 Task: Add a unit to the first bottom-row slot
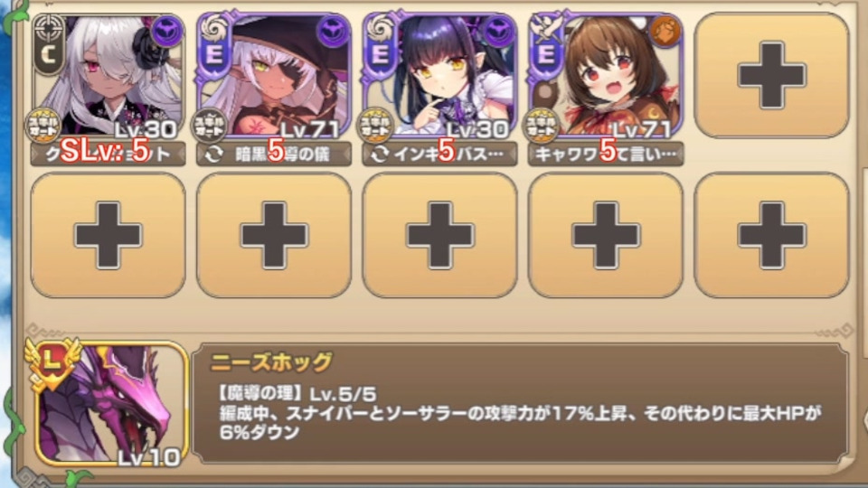[x=108, y=235]
